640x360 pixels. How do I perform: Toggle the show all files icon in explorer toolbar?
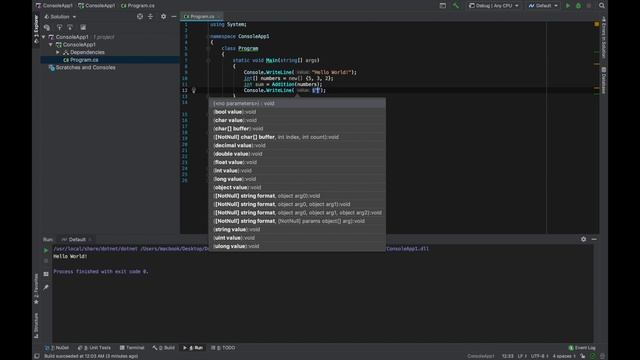83,27
